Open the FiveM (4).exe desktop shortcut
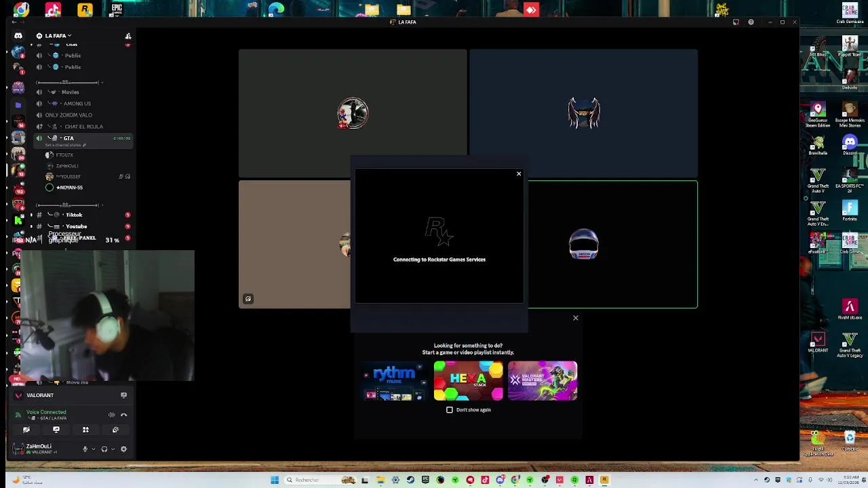868x488 pixels. (850, 309)
